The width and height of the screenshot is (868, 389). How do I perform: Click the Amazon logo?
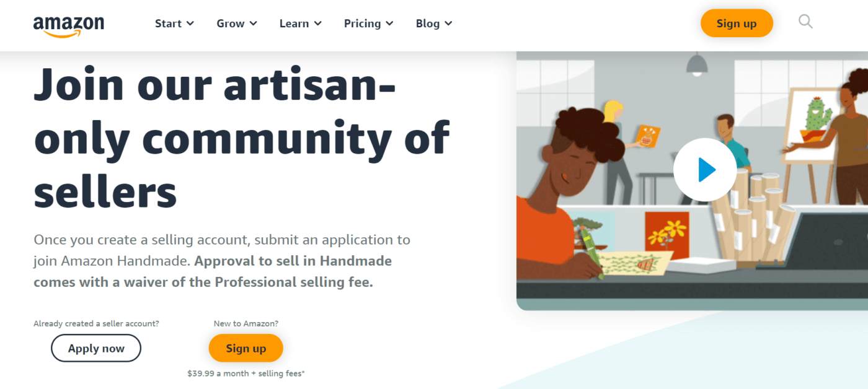pos(68,25)
